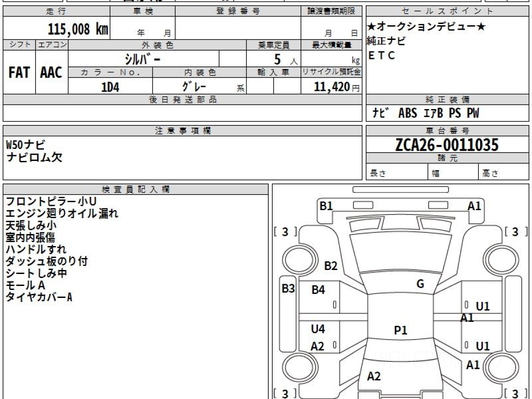Screen dimensions: 532x399
Task: Select the 純正装備 header
Action: (x=448, y=100)
